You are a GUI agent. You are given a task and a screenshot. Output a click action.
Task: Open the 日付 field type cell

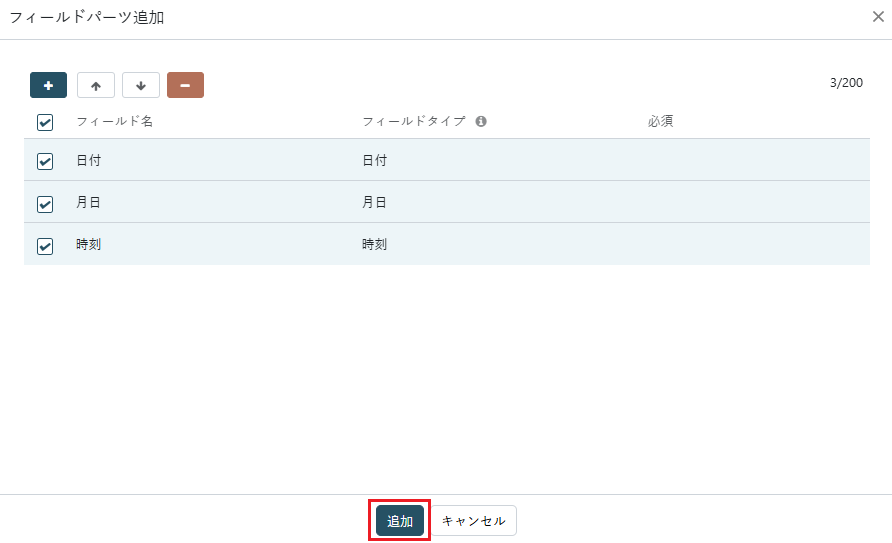(374, 160)
